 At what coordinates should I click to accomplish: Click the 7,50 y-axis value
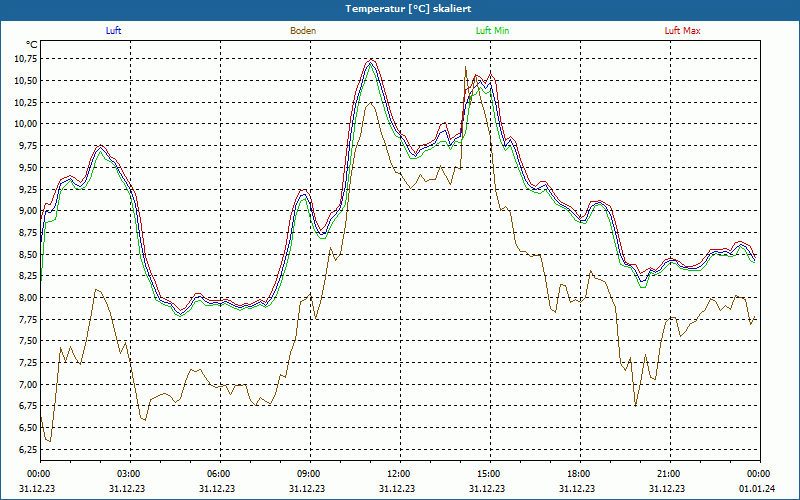(29, 341)
